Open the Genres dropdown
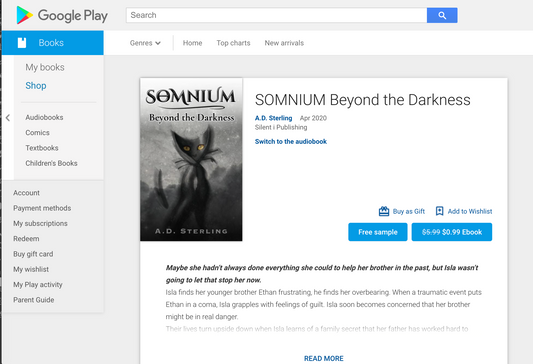Image resolution: width=533 pixels, height=364 pixels. [x=145, y=43]
